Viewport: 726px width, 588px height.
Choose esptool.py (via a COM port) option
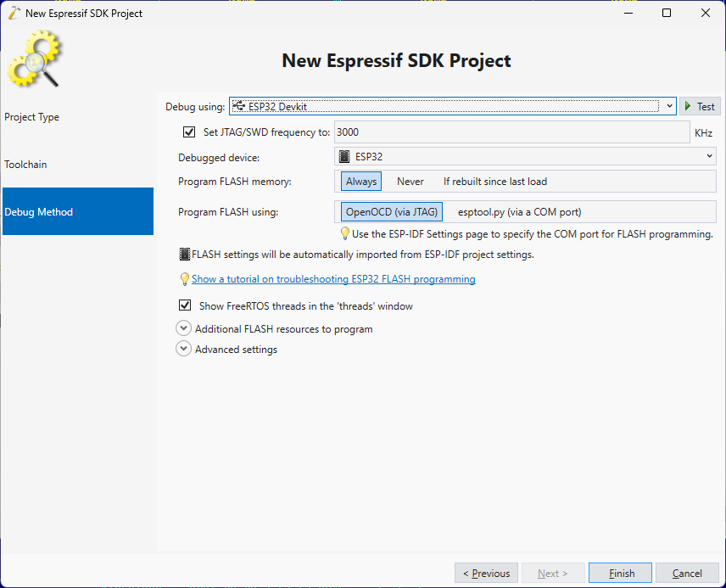[519, 212]
